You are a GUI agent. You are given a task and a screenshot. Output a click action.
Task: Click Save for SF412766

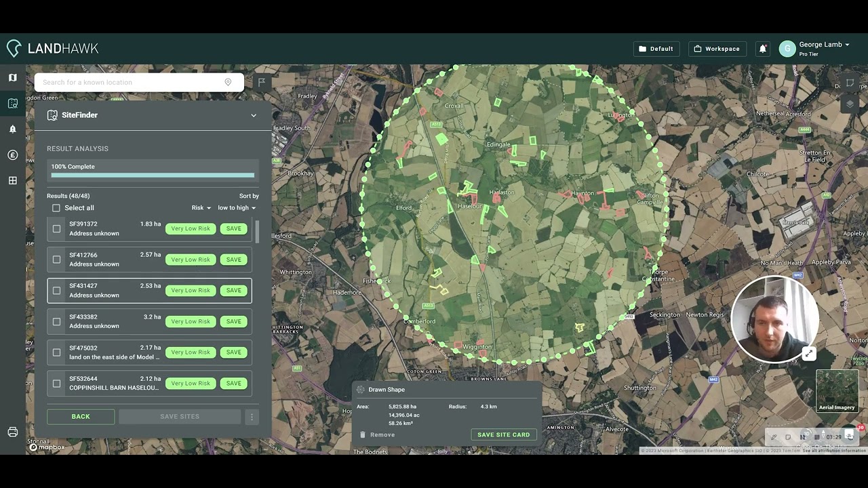pyautogui.click(x=234, y=260)
